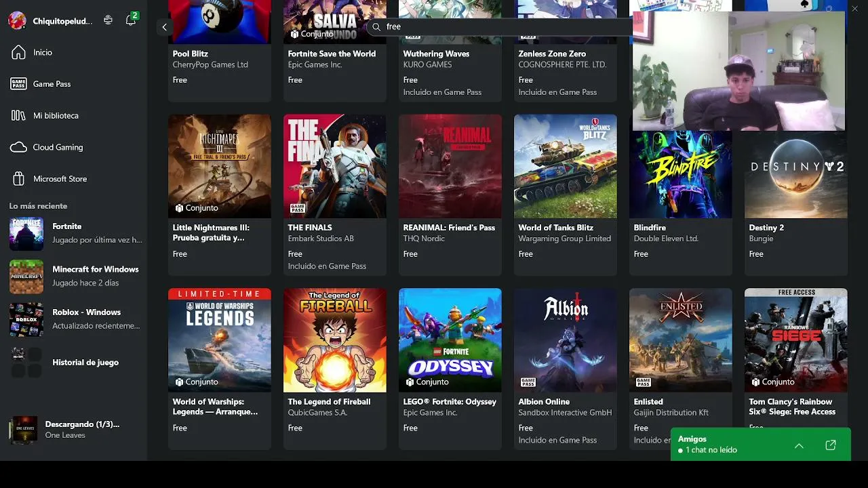Image resolution: width=868 pixels, height=488 pixels.
Task: Click the Game Pass badge on Albion Online
Action: (x=528, y=382)
